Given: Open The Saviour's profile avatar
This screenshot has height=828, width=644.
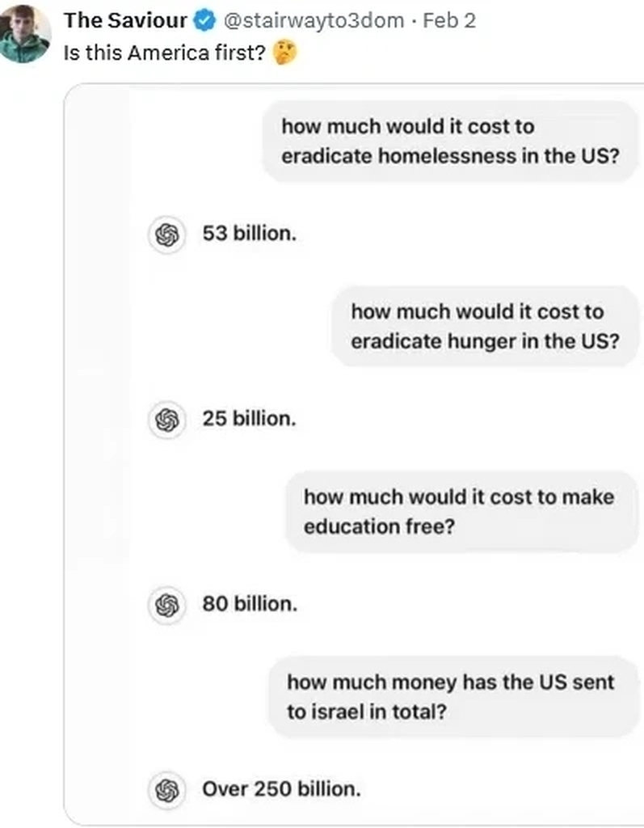Looking at the screenshot, I should 26,34.
